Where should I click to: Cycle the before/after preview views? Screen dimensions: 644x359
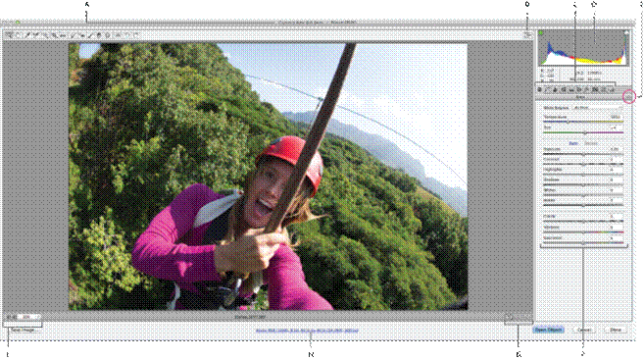(x=510, y=317)
